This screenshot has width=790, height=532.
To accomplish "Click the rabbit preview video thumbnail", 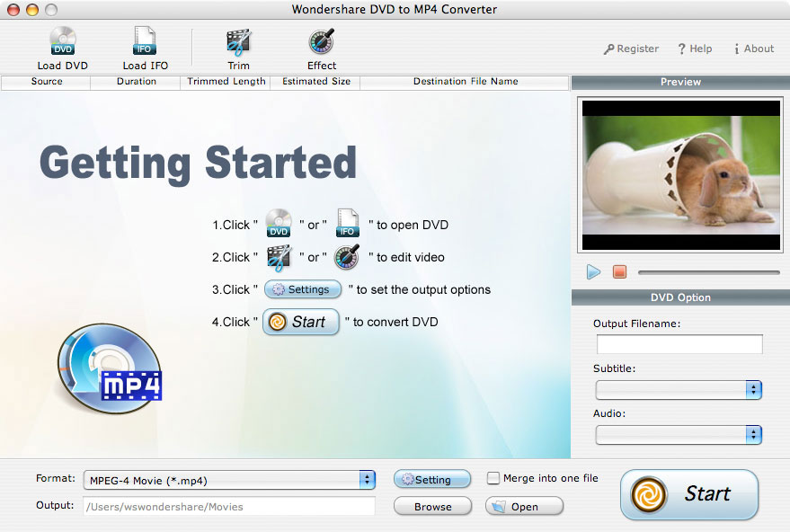I will pyautogui.click(x=680, y=175).
